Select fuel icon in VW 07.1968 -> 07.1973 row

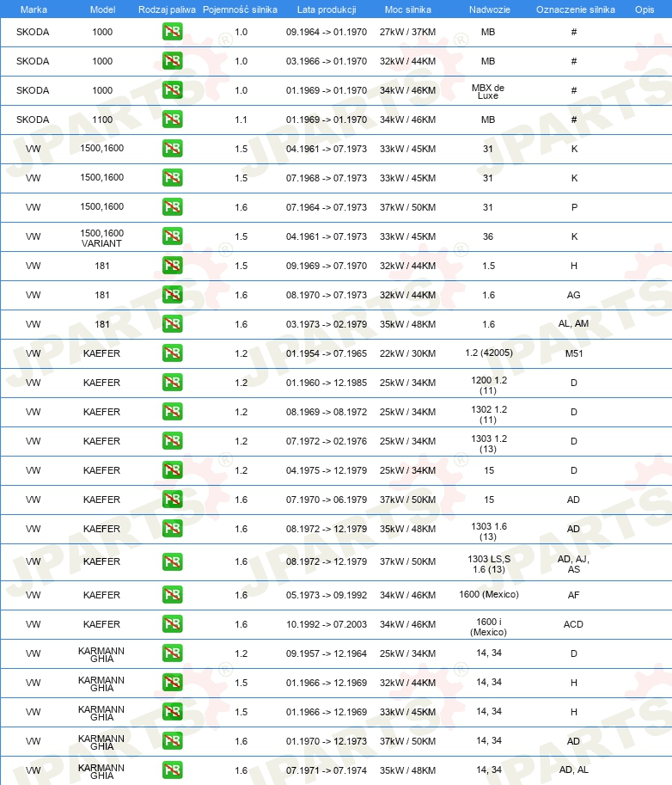pos(172,178)
